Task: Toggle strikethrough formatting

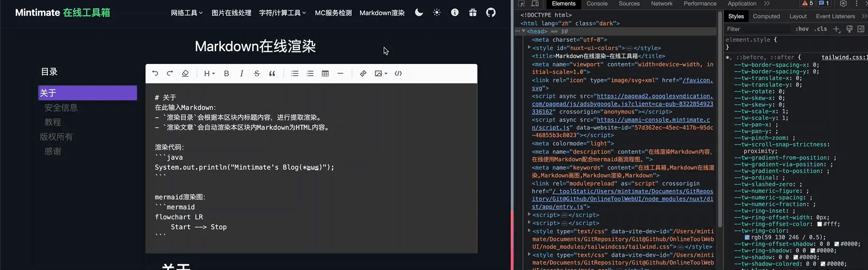Action: (x=257, y=73)
